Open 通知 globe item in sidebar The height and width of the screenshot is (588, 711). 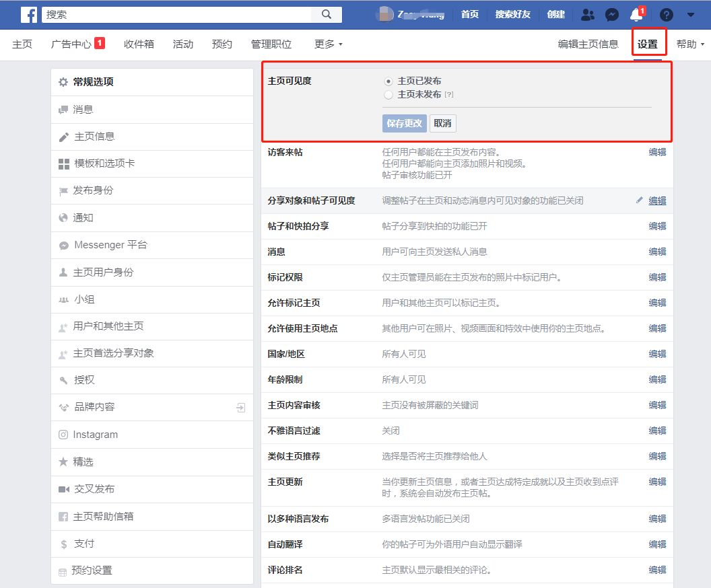click(x=152, y=218)
